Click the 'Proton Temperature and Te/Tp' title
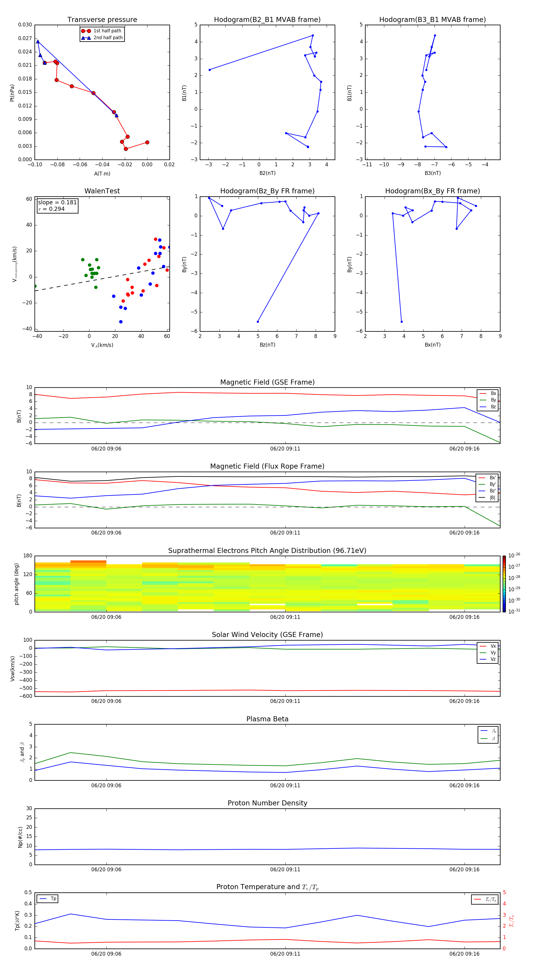535x980 pixels. click(267, 887)
